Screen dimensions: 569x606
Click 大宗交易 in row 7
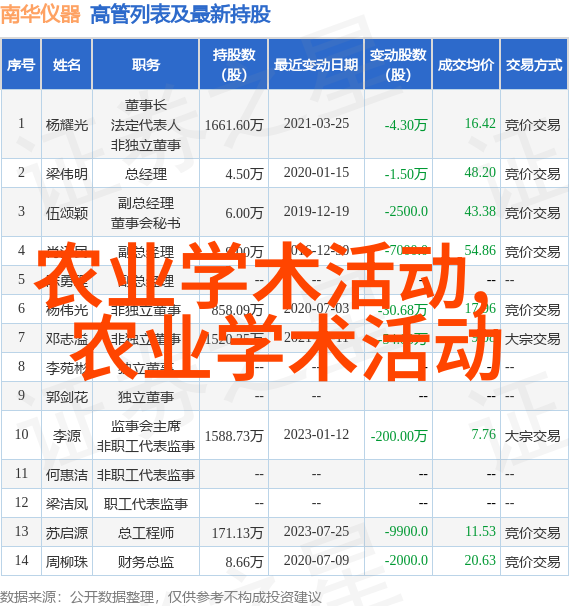(533, 339)
